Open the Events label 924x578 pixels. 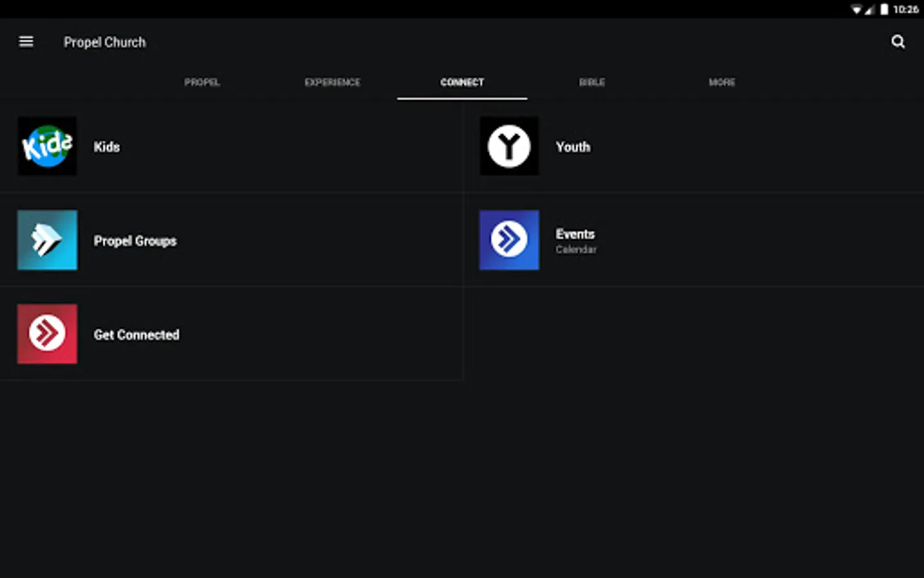tap(575, 234)
